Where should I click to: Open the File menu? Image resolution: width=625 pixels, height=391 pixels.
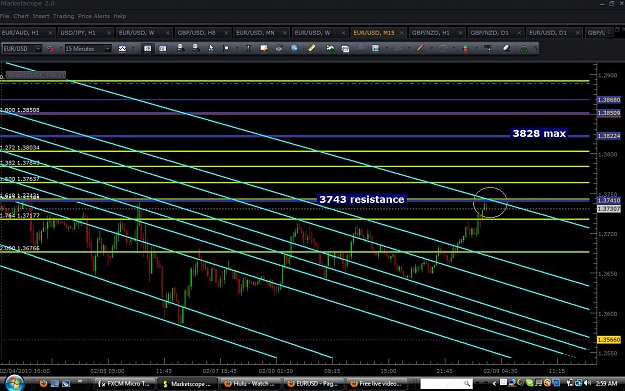click(4, 16)
